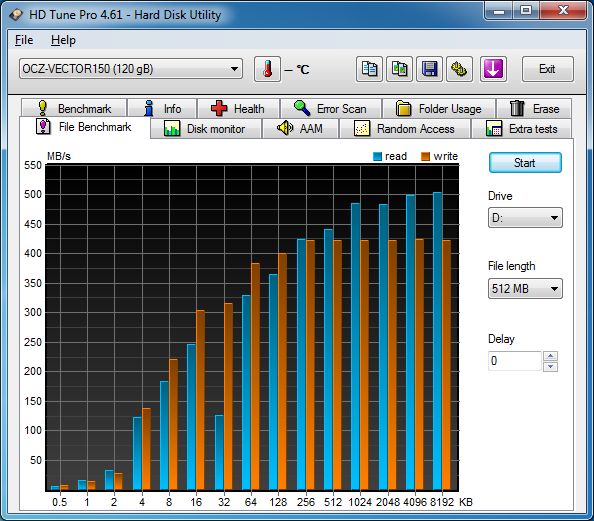Click the copy text to clipboard icon
Screen dimensions: 594x521
(369, 69)
